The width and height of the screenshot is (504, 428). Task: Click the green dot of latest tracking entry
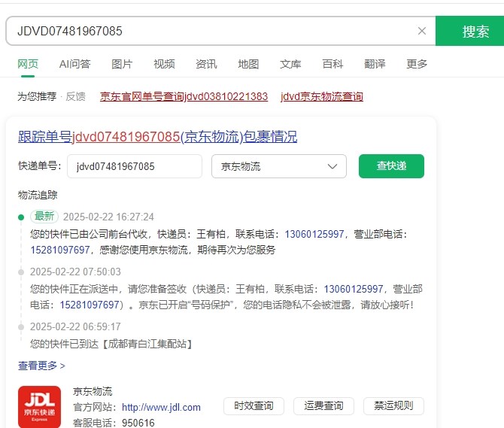pos(21,217)
